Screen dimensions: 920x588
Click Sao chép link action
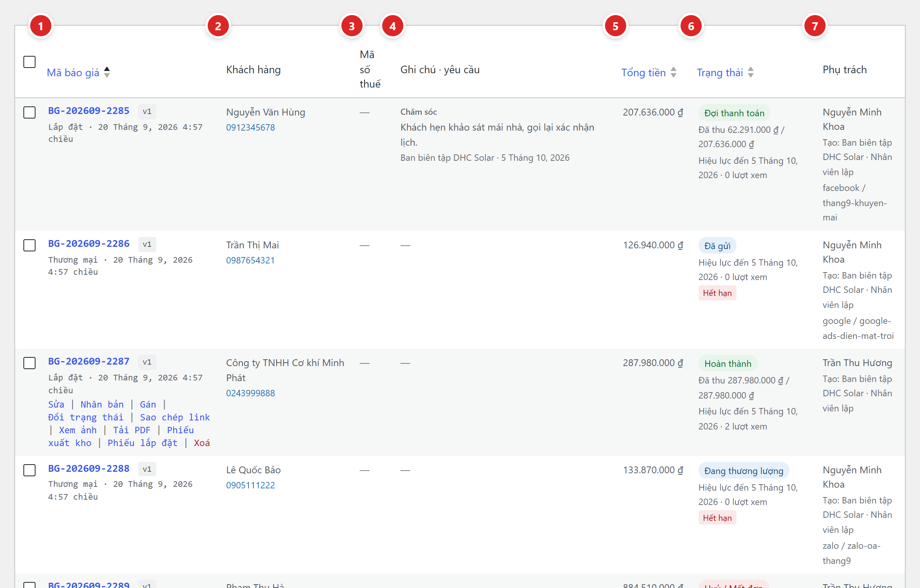point(175,417)
